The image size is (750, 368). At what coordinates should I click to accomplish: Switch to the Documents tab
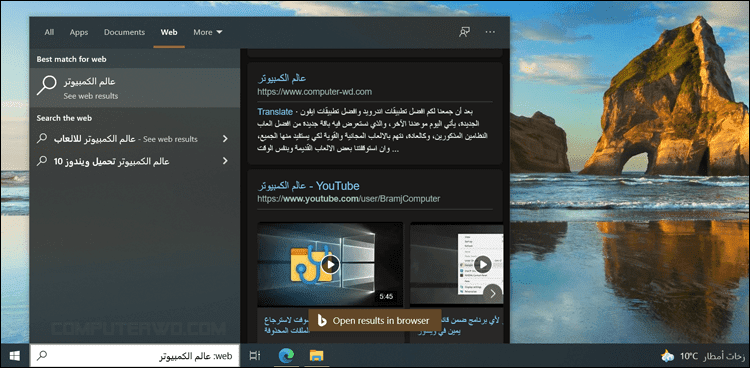124,32
